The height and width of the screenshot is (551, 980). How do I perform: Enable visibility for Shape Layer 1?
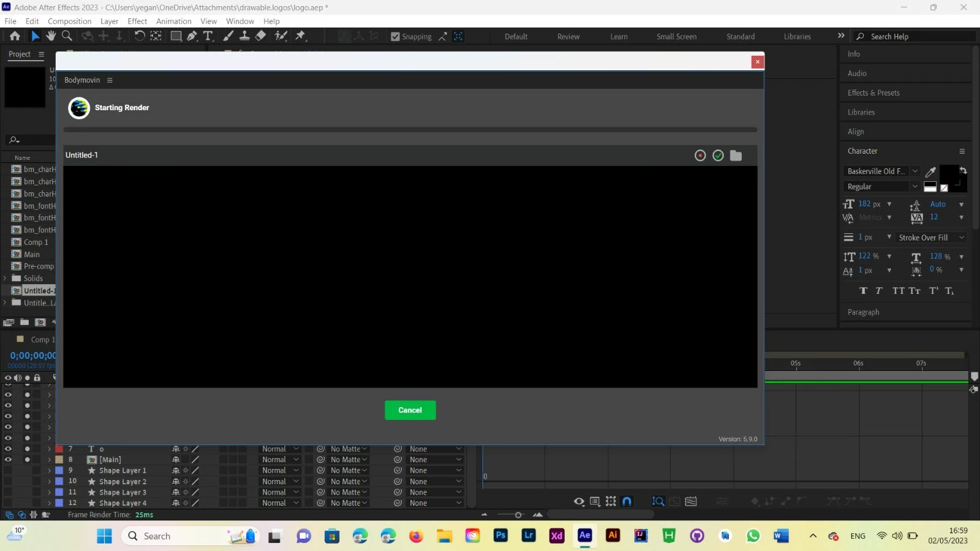tap(8, 471)
